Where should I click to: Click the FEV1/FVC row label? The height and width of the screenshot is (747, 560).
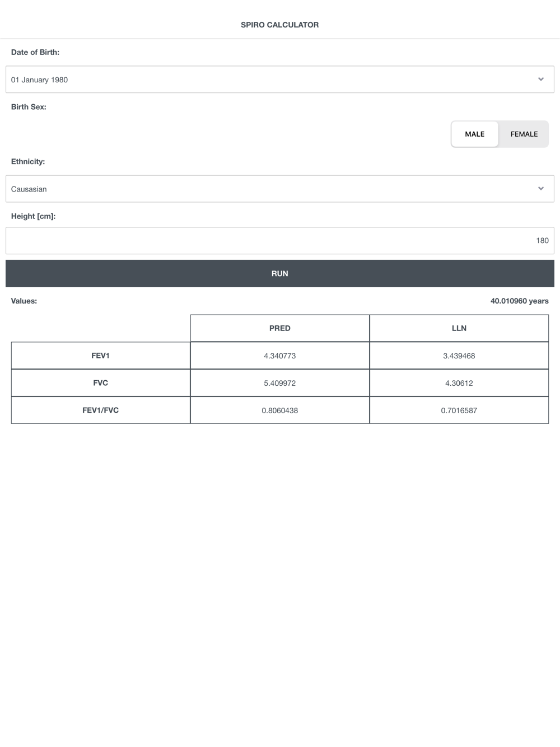[x=101, y=410]
